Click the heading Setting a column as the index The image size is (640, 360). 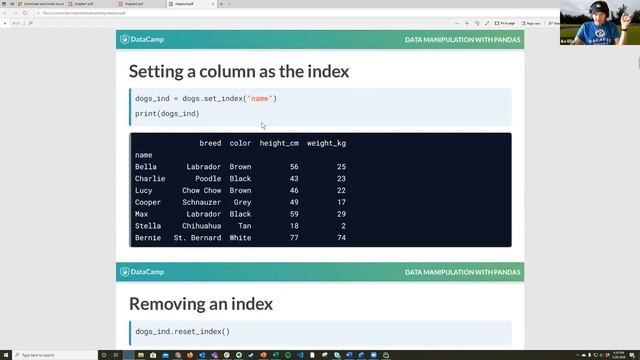239,71
